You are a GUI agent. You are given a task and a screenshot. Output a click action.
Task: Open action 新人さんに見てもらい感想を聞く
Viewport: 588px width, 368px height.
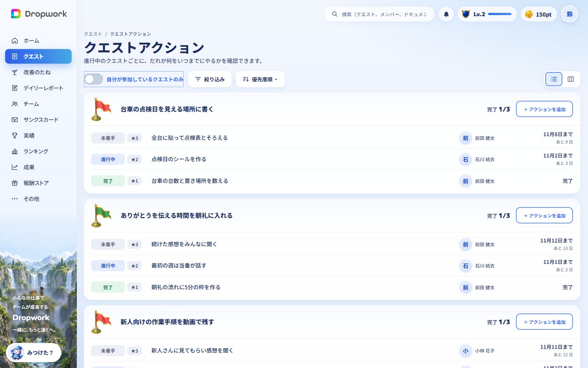point(192,351)
